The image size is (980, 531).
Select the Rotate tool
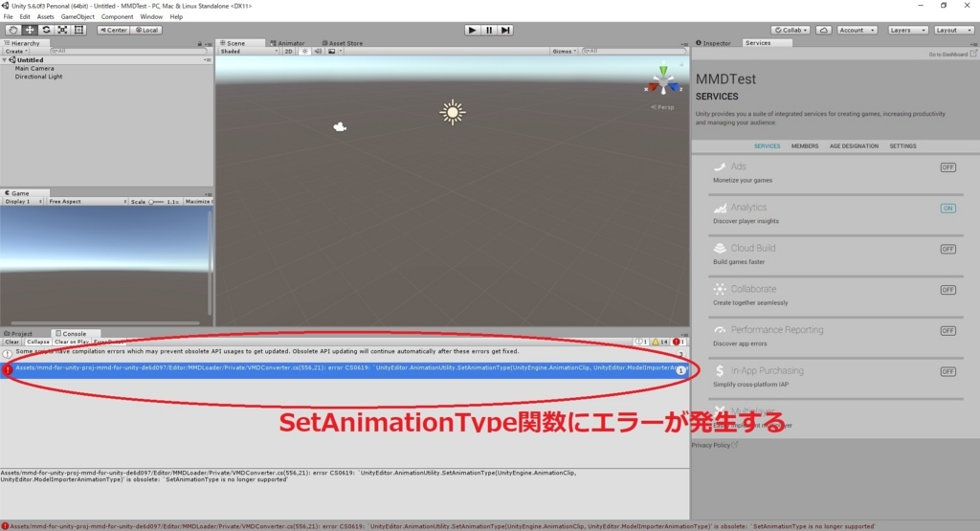coord(46,30)
